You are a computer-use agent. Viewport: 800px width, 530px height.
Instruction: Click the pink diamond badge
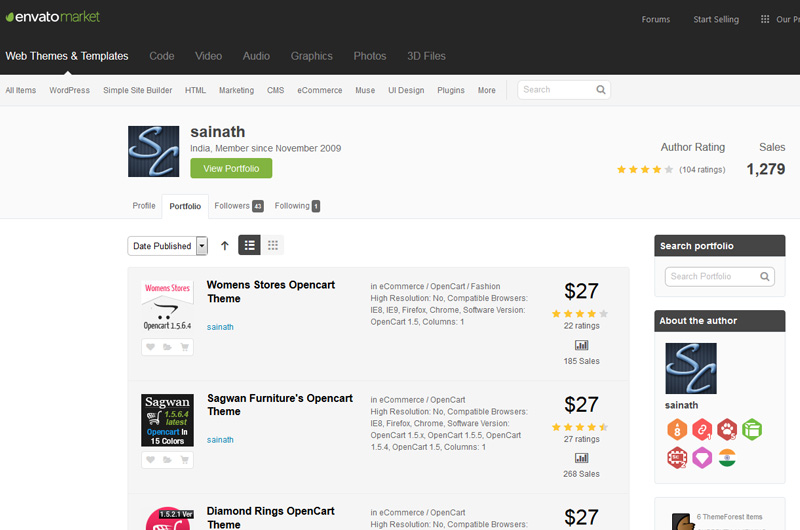tap(702, 458)
